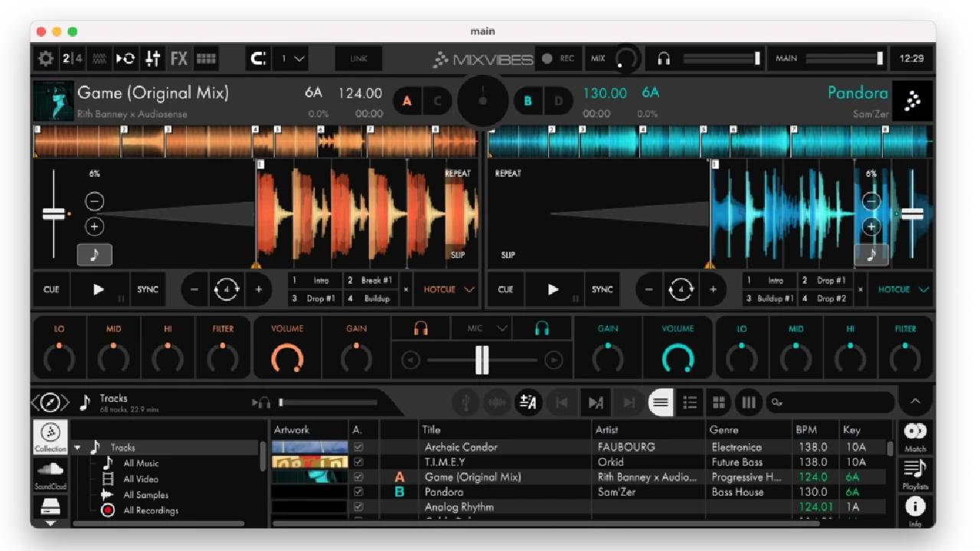Switch browser to simple list view

pos(661,403)
